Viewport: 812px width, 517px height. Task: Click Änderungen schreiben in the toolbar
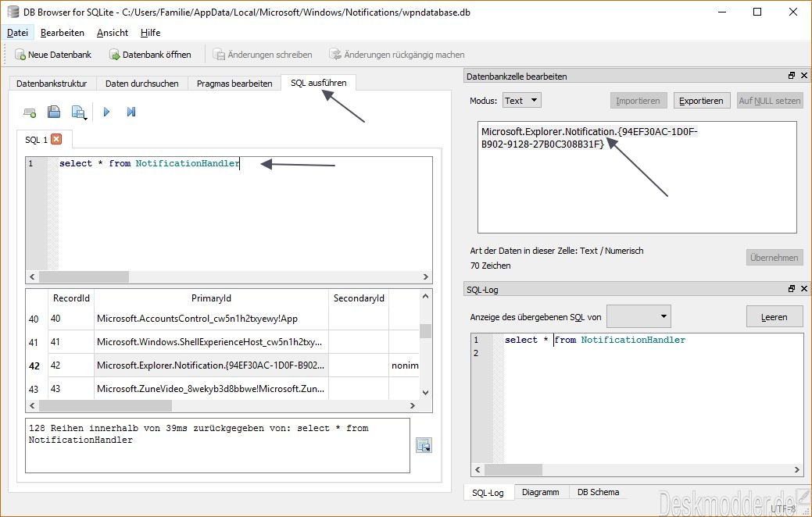263,55
